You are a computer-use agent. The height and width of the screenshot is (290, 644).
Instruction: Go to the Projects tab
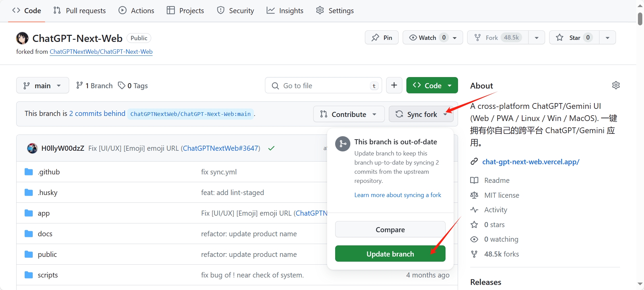[x=185, y=10]
